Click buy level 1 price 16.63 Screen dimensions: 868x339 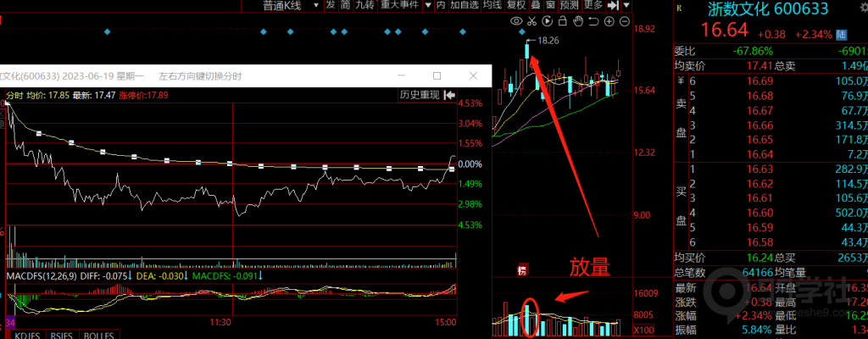click(759, 169)
